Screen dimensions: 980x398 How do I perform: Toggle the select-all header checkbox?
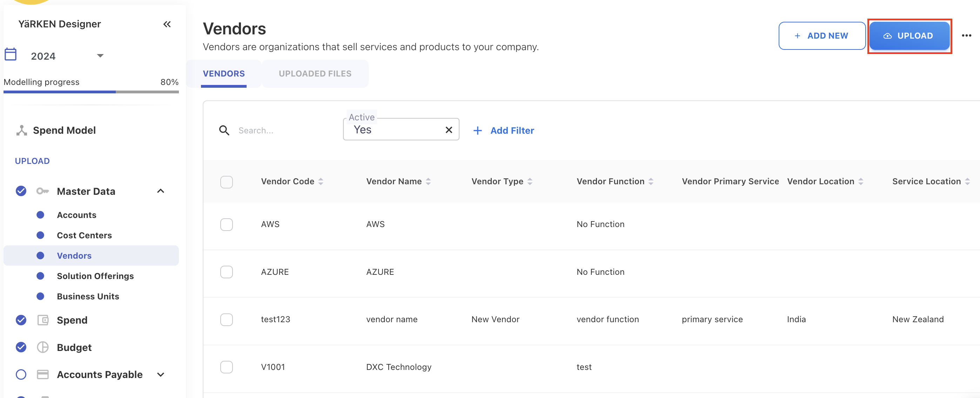(226, 181)
